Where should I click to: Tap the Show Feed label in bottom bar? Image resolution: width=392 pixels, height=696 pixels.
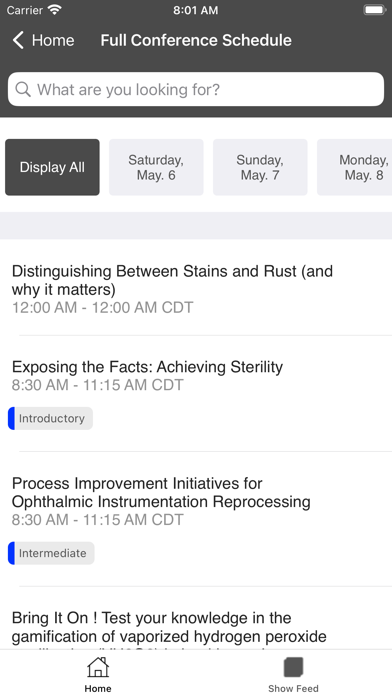tap(293, 688)
